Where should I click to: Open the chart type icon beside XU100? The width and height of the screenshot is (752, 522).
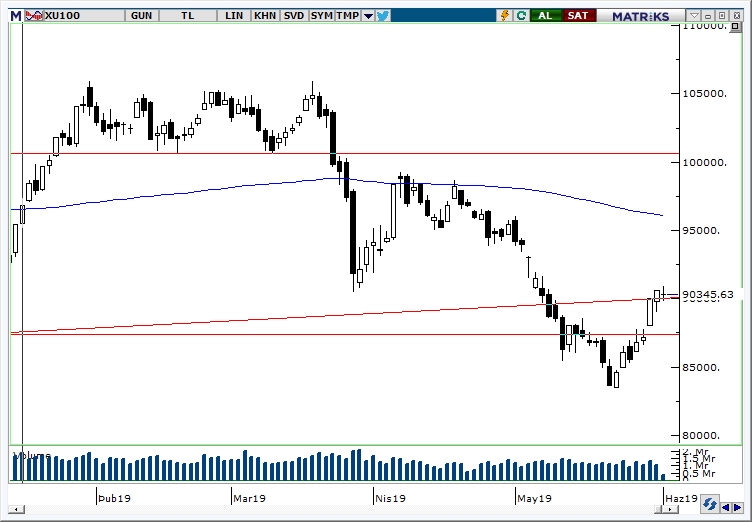coord(34,16)
